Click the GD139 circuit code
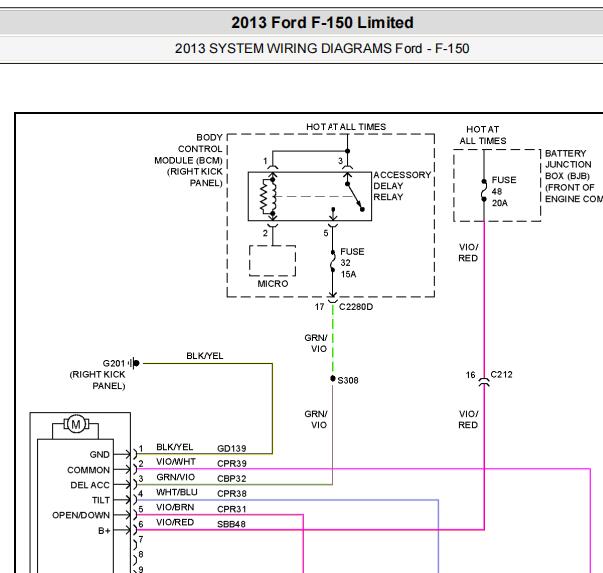 click(231, 449)
